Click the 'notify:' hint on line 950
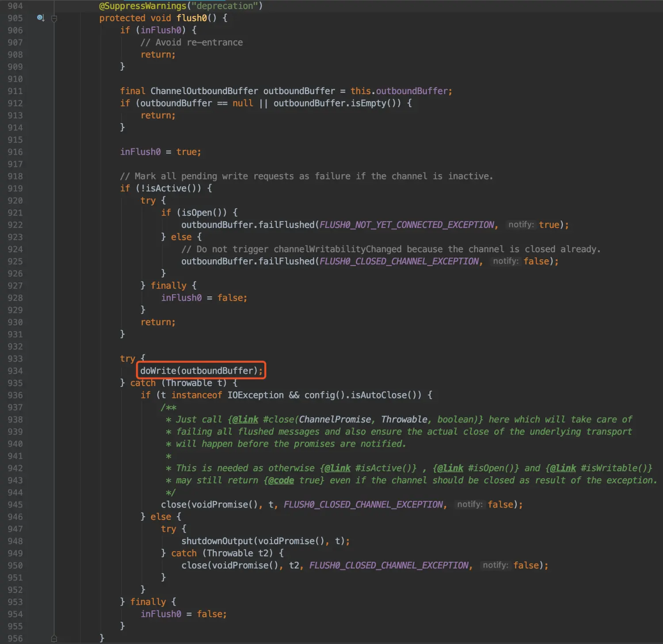The image size is (663, 644). point(495,565)
